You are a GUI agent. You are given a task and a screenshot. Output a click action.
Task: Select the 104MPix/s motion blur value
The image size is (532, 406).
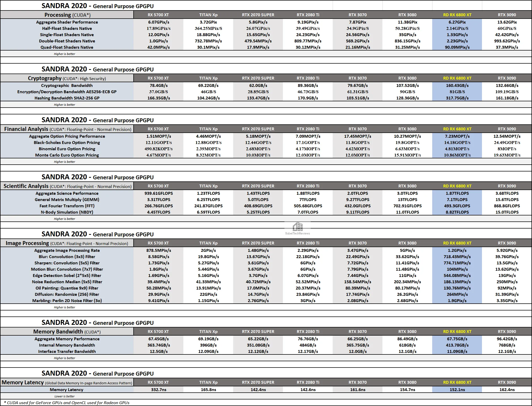(x=457, y=269)
